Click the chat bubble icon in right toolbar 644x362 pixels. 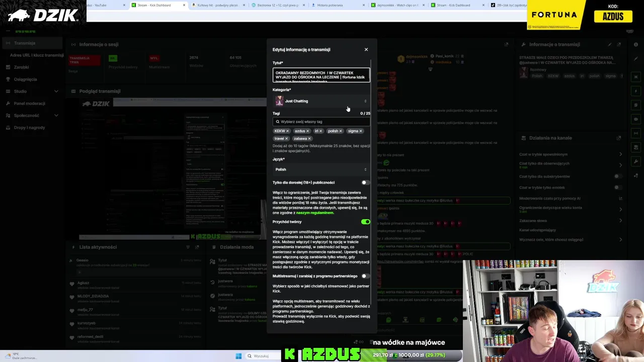pos(636,119)
